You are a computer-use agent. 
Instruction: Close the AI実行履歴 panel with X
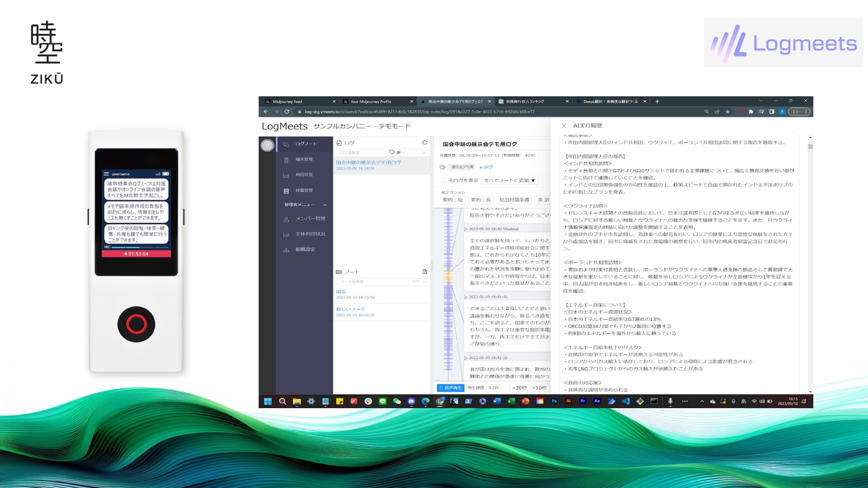(564, 126)
